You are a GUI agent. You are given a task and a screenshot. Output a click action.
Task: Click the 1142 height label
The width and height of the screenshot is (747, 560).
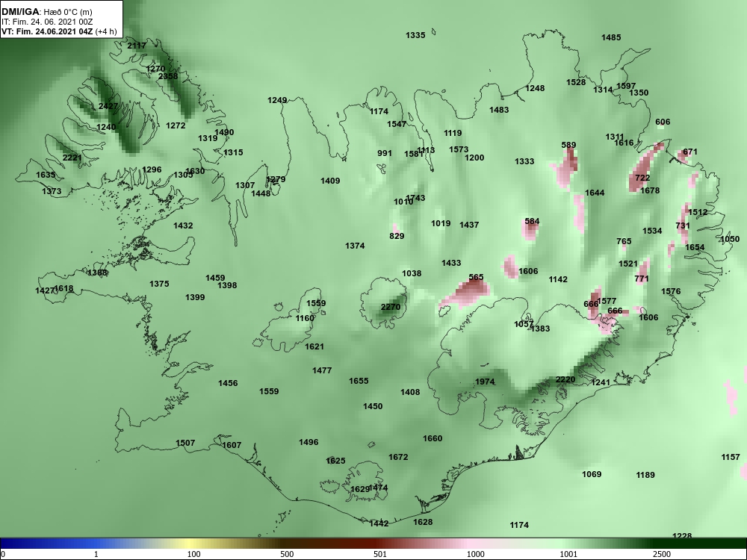point(558,279)
